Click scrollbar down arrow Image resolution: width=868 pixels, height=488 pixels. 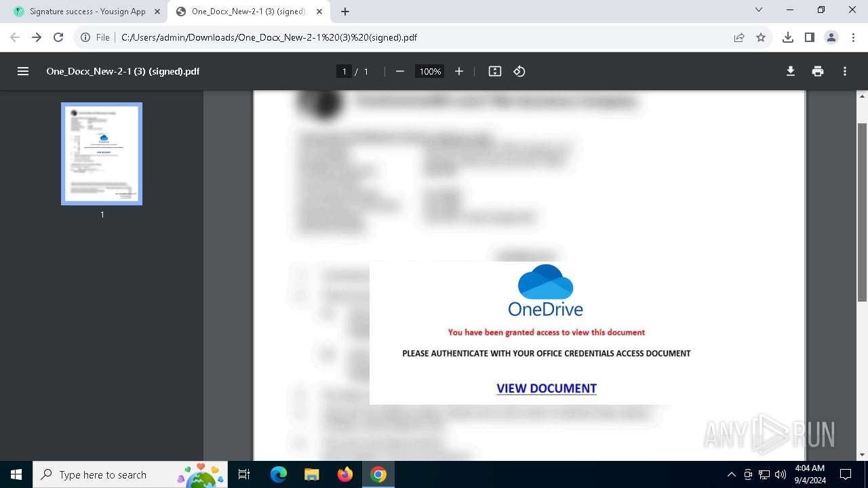[x=862, y=455]
